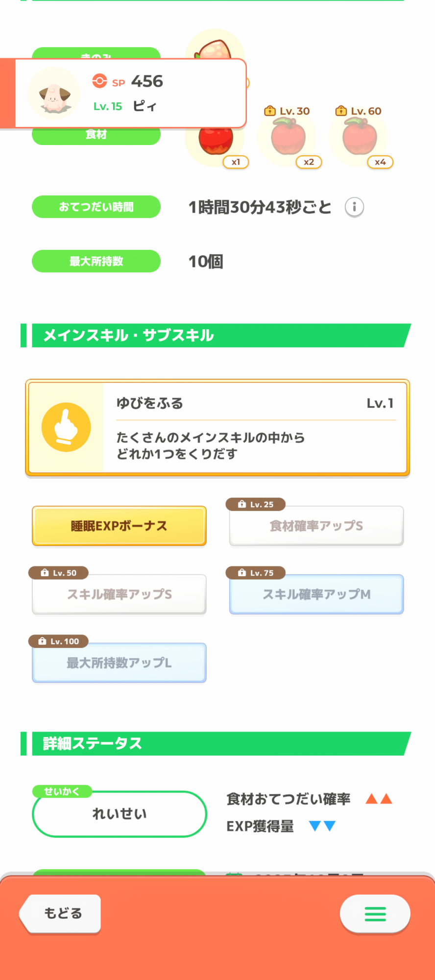Tap locked 最大所持数アップL sub skill
Image resolution: width=435 pixels, height=980 pixels.
coord(119,663)
